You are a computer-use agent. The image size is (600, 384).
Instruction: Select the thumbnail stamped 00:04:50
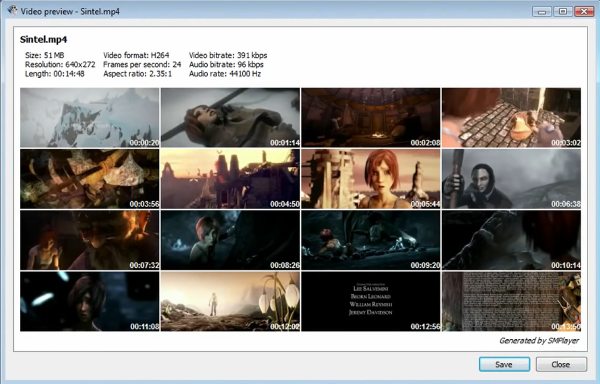230,179
